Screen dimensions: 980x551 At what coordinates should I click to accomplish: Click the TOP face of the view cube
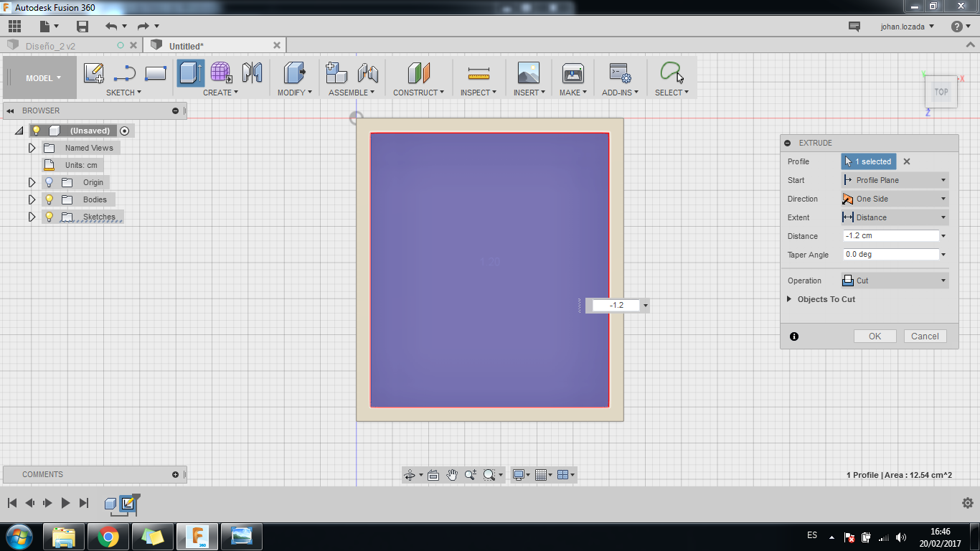coord(941,92)
